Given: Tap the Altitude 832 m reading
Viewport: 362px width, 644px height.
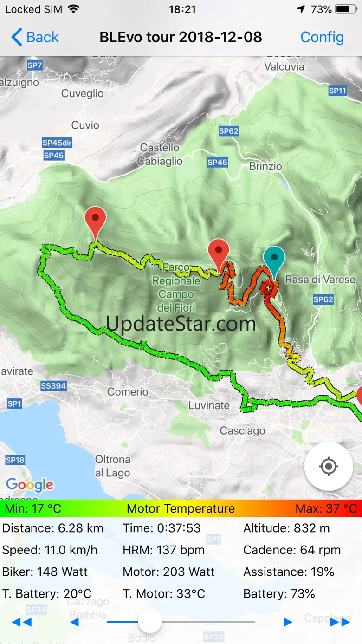Looking at the screenshot, I should (x=287, y=528).
